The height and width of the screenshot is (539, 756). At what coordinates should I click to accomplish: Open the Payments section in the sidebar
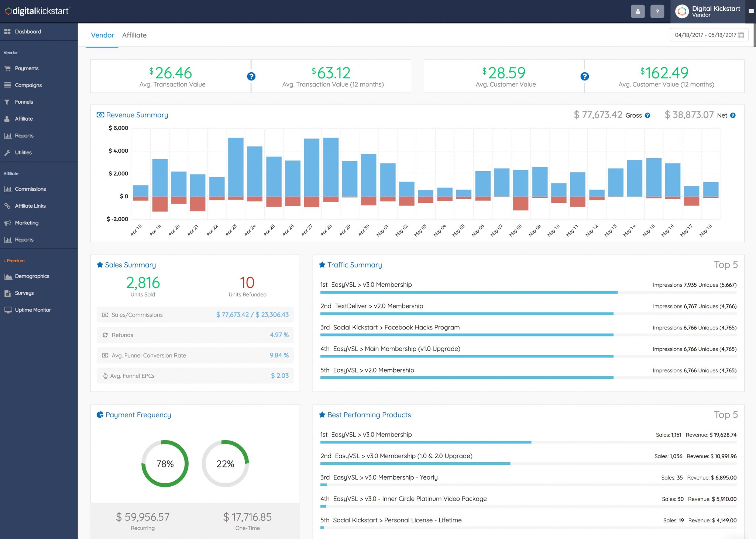pyautogui.click(x=26, y=68)
